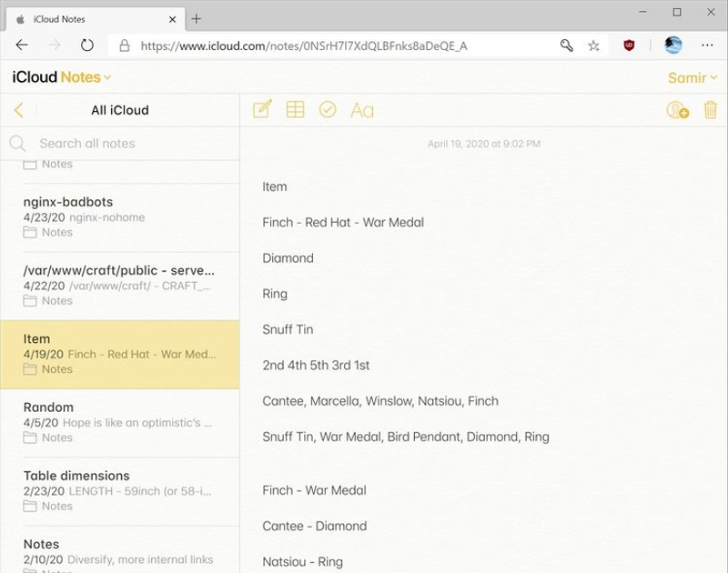Click preview 'LENGTH - 59inch'
Viewport: 728px width, 573px height.
(x=140, y=491)
